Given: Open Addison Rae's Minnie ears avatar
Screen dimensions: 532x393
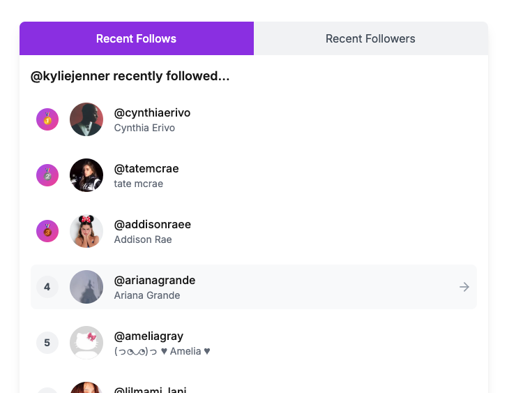Looking at the screenshot, I should (86, 231).
